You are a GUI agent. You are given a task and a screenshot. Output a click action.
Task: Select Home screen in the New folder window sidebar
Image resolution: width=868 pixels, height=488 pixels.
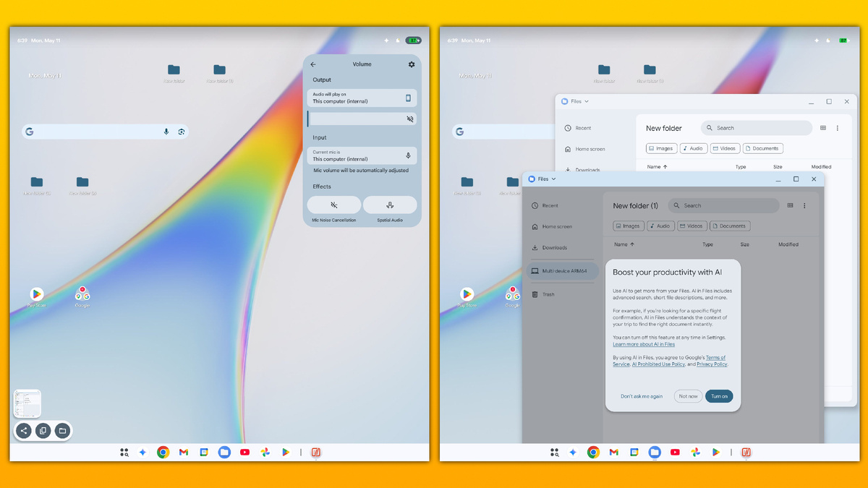tap(584, 149)
